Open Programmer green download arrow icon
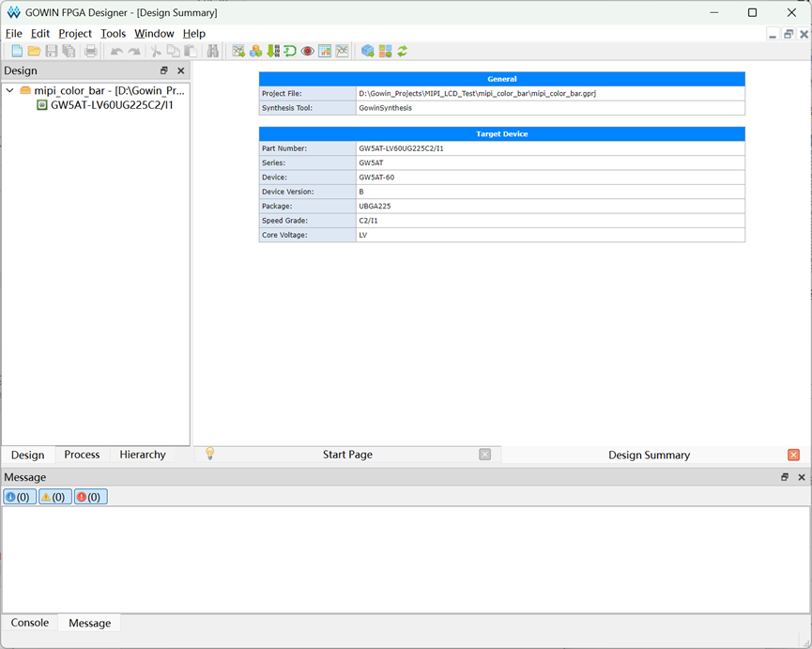Screen dimensions: 812x649 [x=273, y=51]
